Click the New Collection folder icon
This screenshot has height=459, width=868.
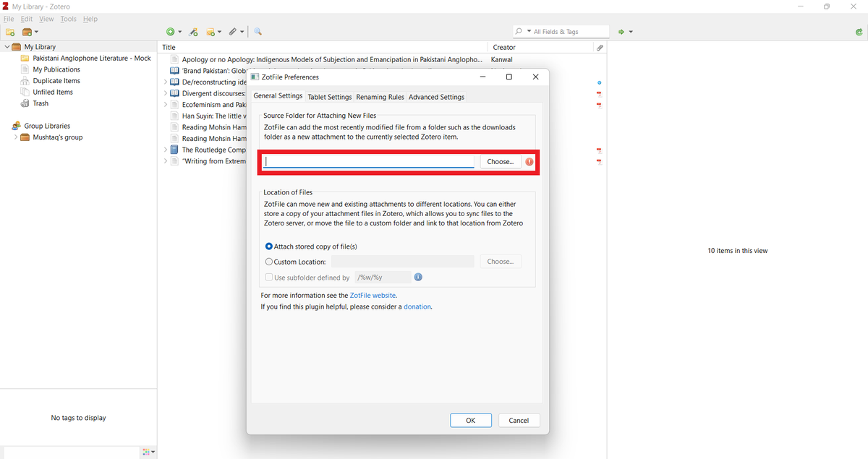(10, 32)
